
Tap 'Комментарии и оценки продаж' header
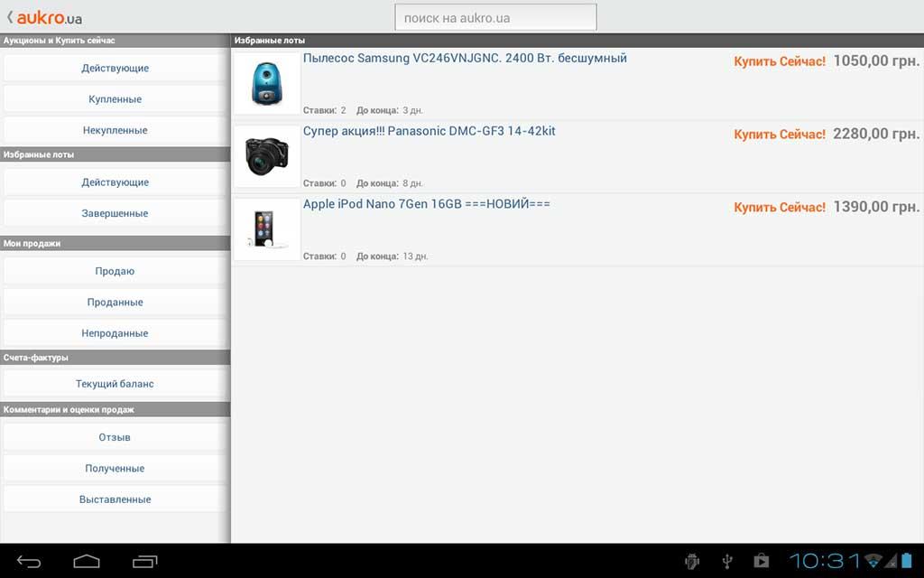click(115, 409)
